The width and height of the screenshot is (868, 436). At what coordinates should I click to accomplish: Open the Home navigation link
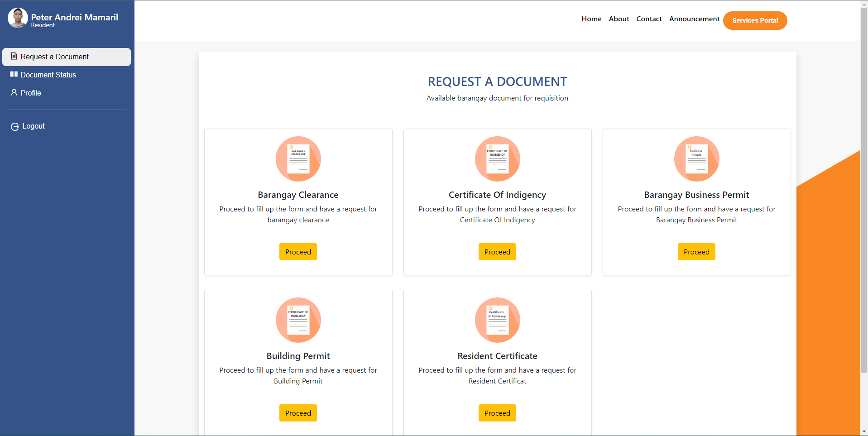[x=591, y=19]
